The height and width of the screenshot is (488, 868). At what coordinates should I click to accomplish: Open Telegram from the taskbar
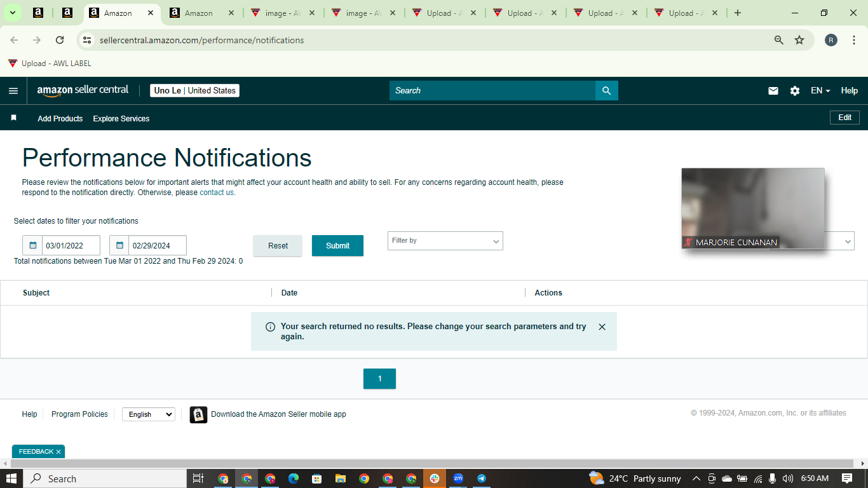(x=481, y=478)
